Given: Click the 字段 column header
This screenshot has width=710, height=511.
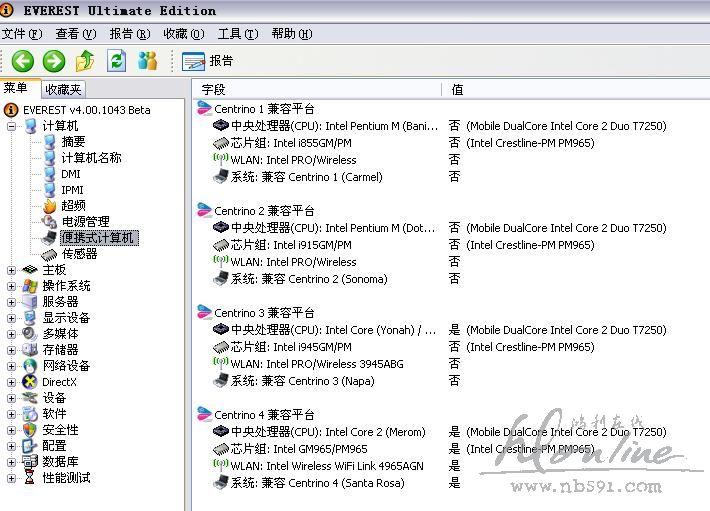Looking at the screenshot, I should (x=214, y=89).
